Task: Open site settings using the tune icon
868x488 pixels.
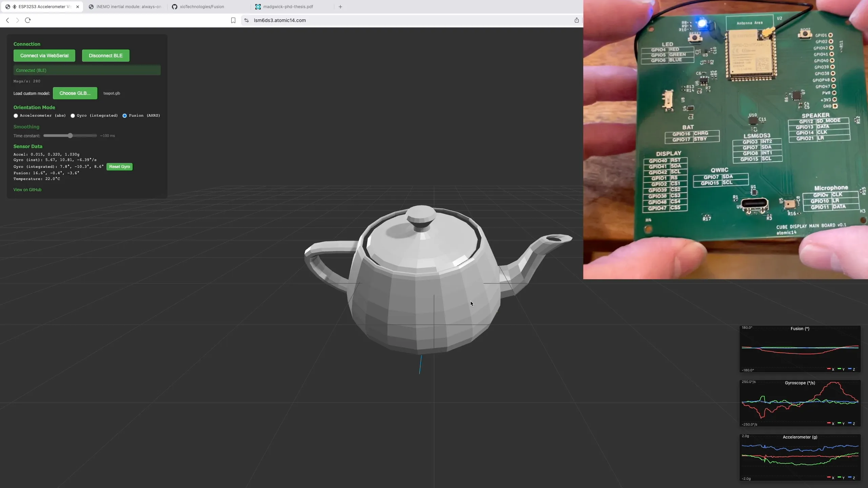Action: (246, 20)
